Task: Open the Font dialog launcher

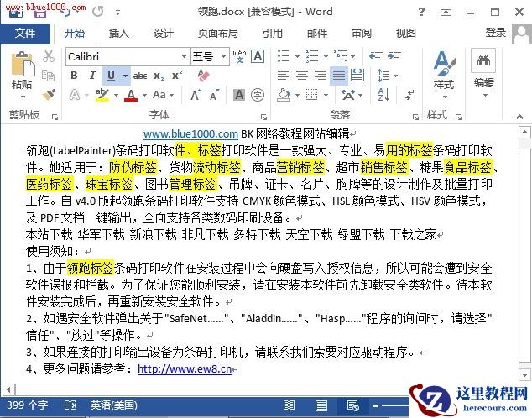Action: click(263, 117)
